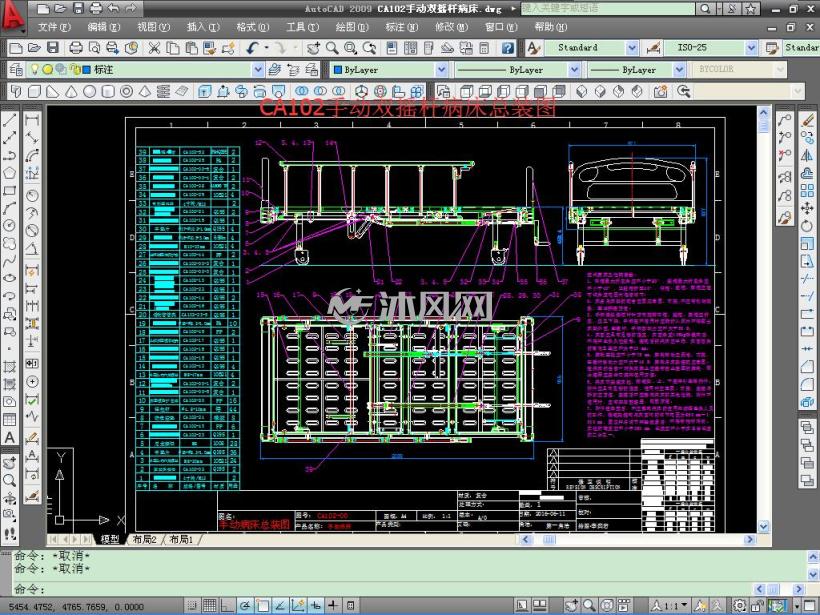Switch to the 布局2 layout tab

(x=145, y=539)
